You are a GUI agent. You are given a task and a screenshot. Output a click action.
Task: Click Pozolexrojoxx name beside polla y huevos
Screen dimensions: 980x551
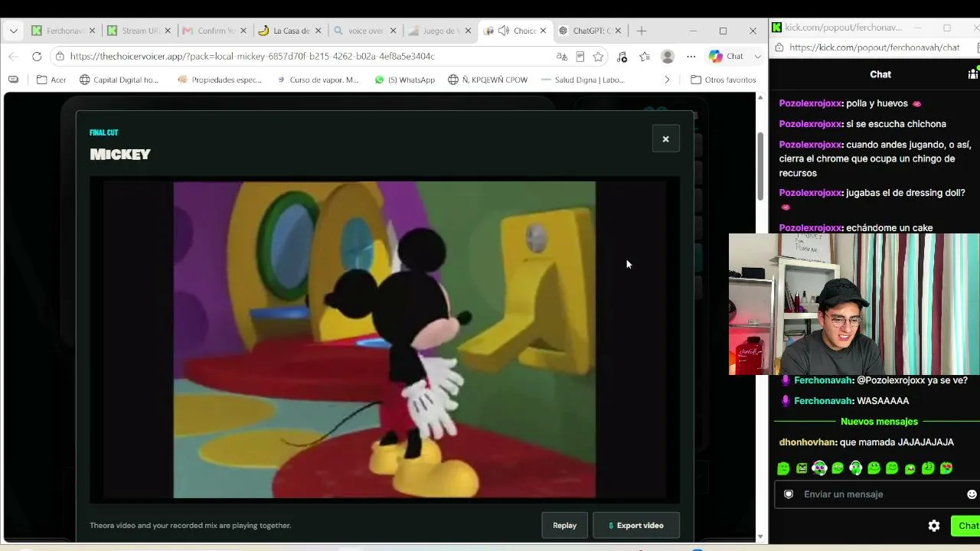coord(811,103)
